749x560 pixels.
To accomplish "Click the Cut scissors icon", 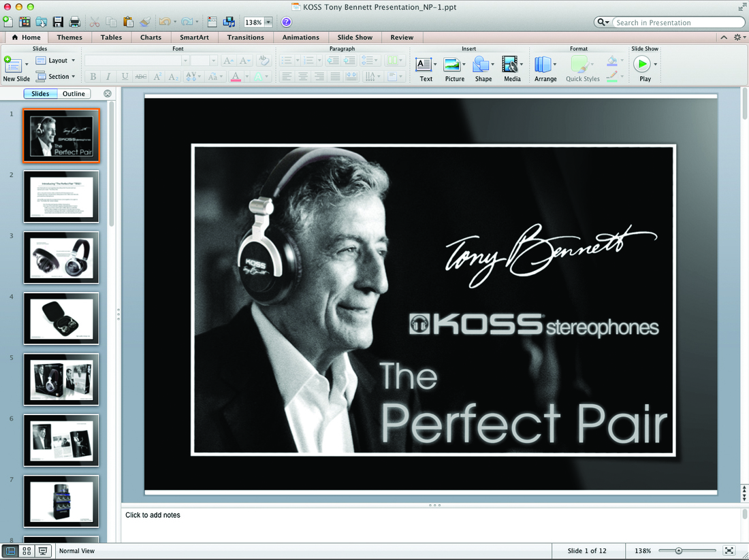I will tap(95, 22).
